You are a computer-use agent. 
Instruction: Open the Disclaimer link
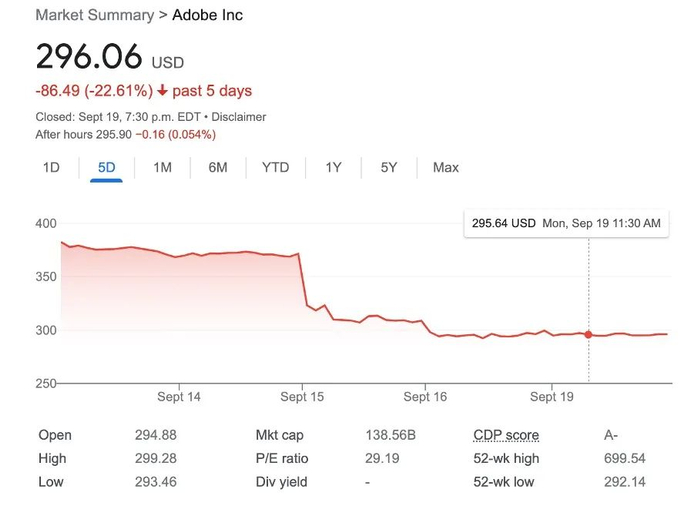point(238,117)
